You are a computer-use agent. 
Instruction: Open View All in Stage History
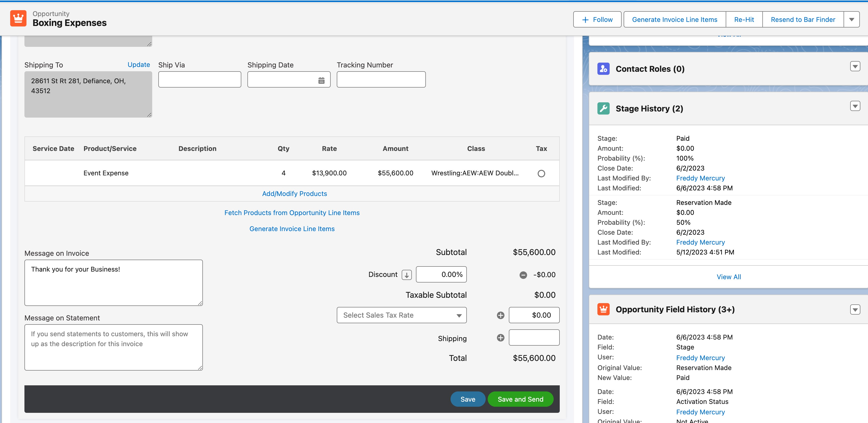pos(729,276)
